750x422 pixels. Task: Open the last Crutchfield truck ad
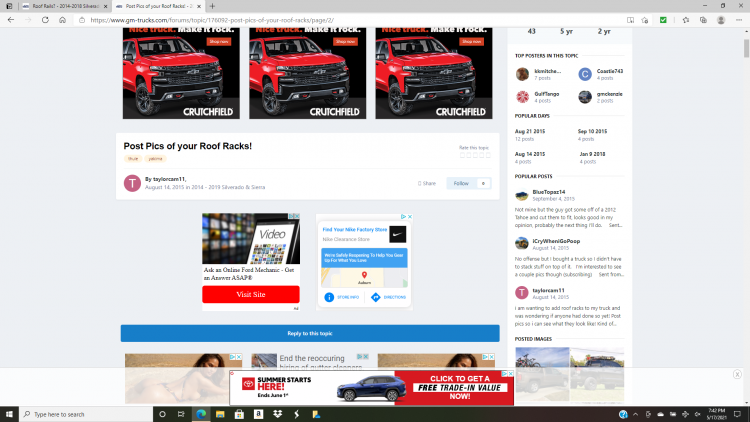tap(434, 73)
